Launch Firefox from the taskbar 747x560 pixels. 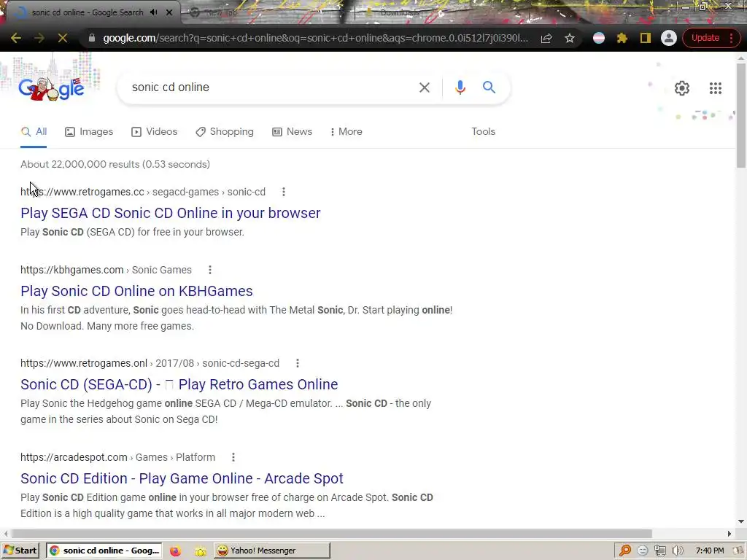tap(175, 551)
